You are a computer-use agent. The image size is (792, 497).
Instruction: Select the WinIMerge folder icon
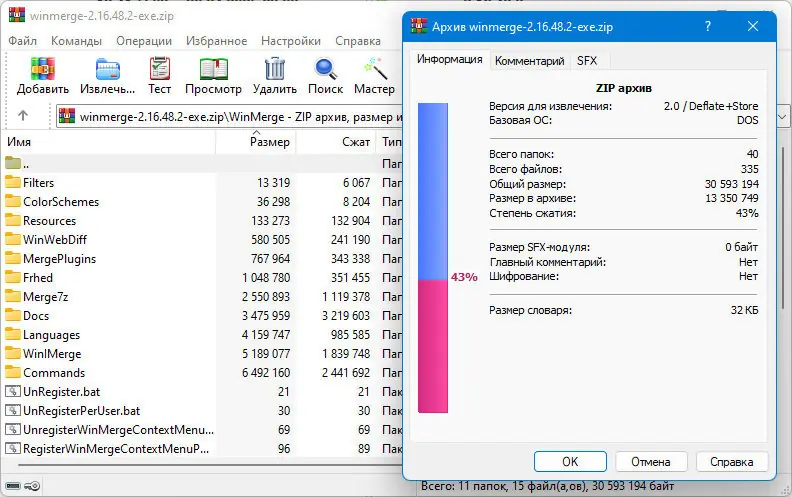[13, 353]
